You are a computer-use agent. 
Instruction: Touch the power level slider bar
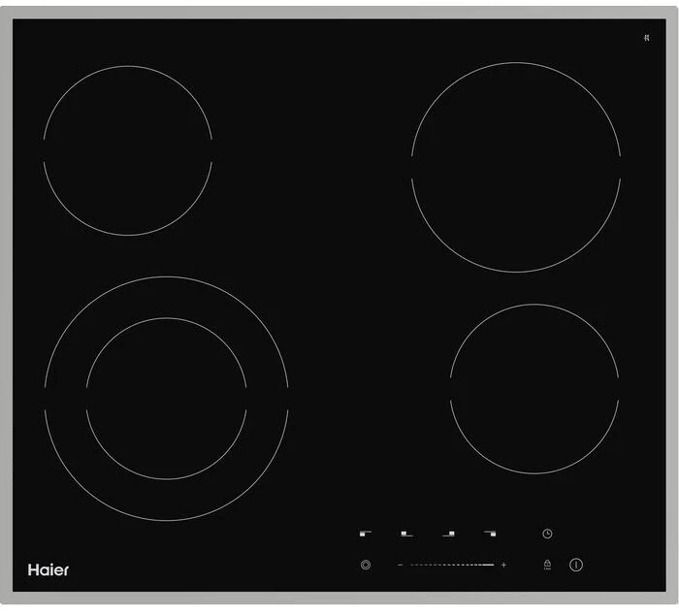point(452,565)
